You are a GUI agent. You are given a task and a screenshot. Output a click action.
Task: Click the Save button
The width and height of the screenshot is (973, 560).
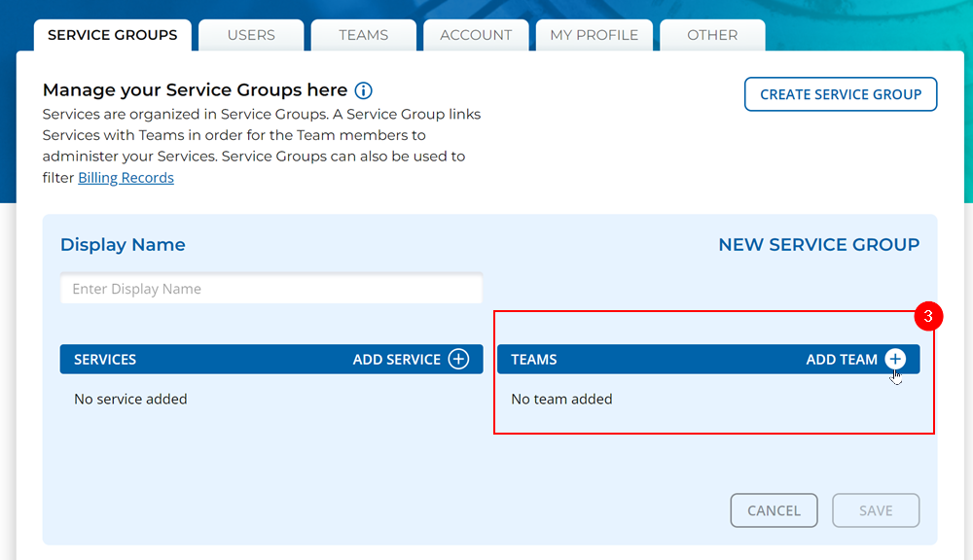coord(876,510)
